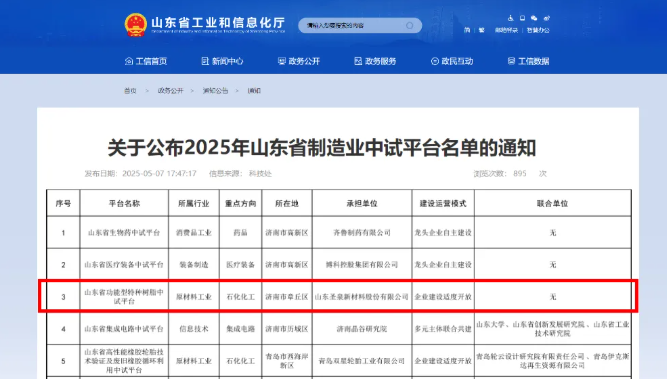
Task: Click the 重点方向 column header
Action: click(240, 203)
